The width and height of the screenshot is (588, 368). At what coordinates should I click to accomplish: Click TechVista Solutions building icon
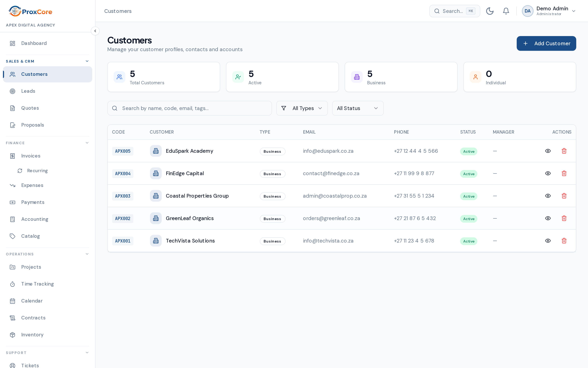(x=156, y=240)
